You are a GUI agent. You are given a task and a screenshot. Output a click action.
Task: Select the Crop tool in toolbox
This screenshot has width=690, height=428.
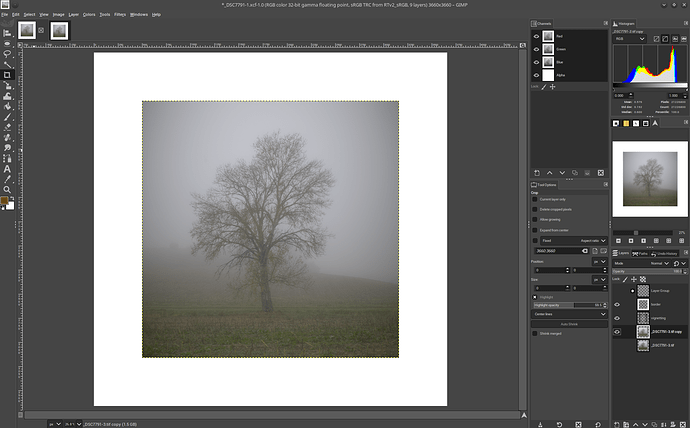click(x=7, y=75)
